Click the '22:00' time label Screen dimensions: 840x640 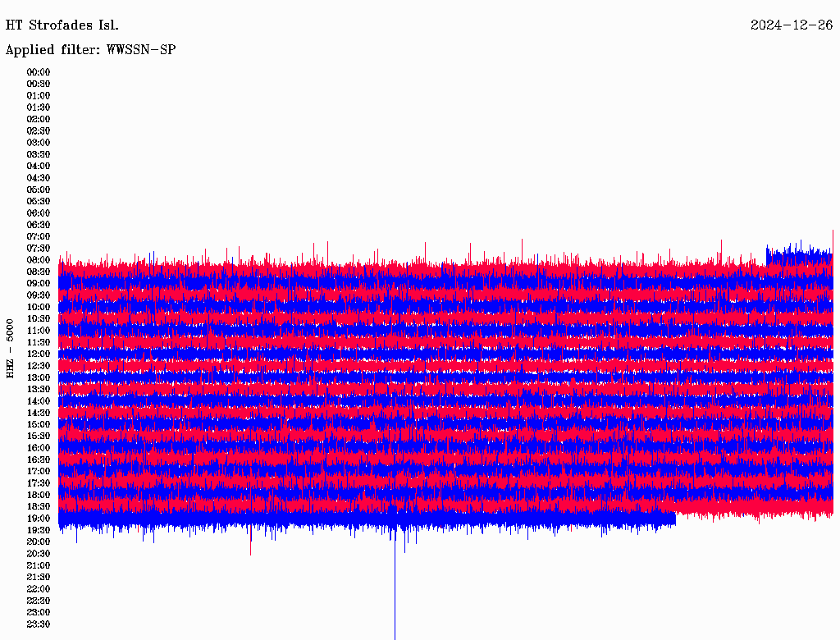(39, 589)
